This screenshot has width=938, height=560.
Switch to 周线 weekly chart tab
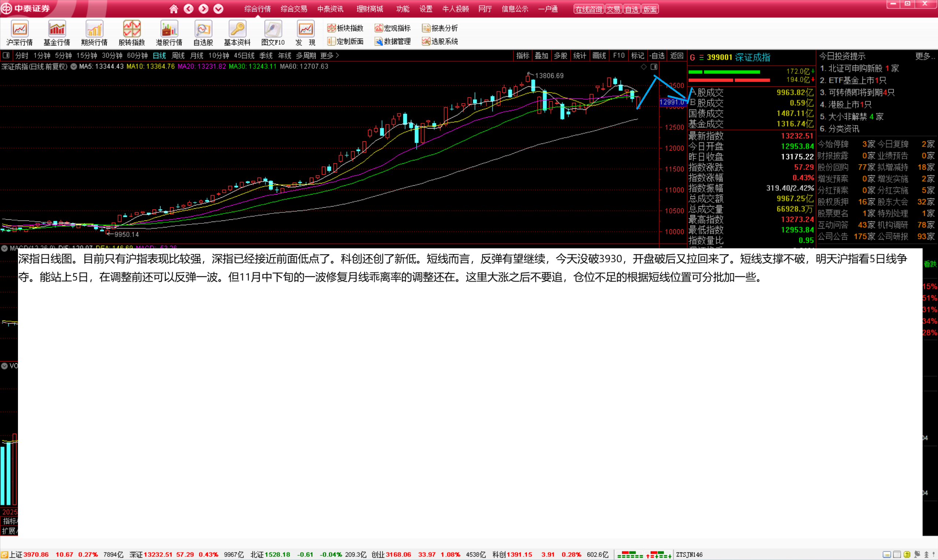coord(178,55)
